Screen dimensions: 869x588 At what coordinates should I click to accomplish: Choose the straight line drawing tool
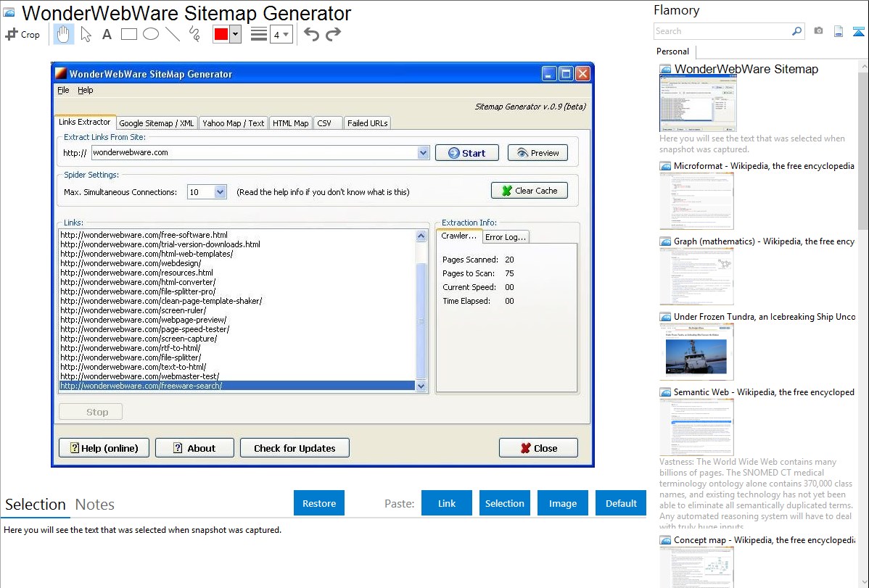tap(173, 34)
